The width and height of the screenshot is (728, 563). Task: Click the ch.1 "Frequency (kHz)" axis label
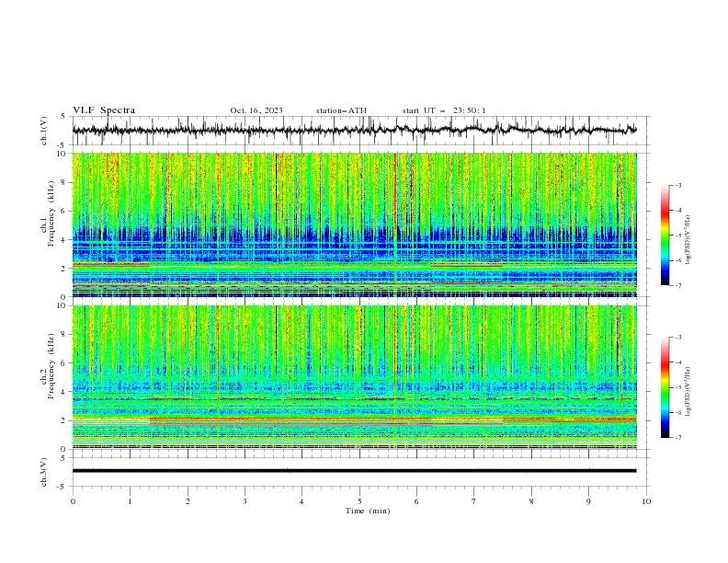pyautogui.click(x=51, y=213)
